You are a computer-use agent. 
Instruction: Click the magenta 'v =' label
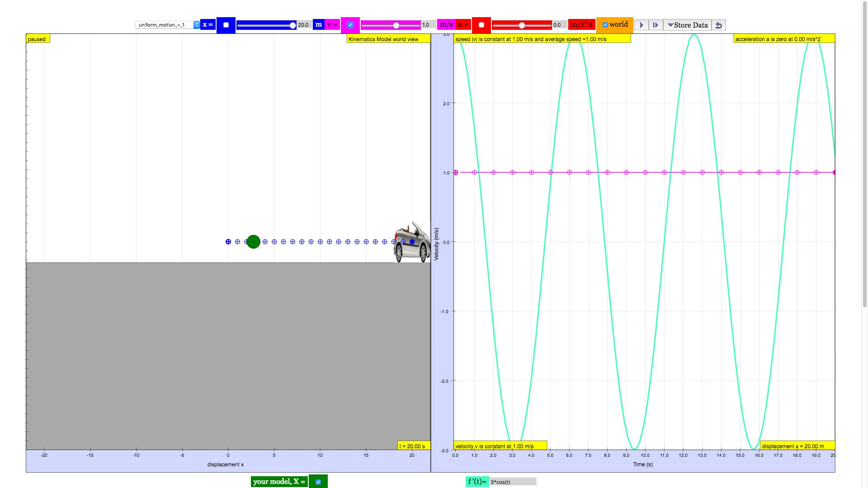[332, 25]
